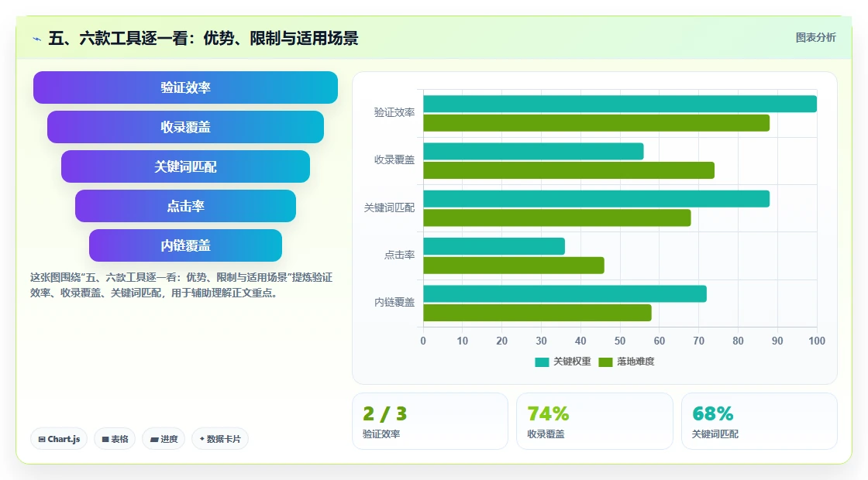The height and width of the screenshot is (480, 868).
Task: Toggle 落地难度 legend green swatch
Action: (605, 362)
